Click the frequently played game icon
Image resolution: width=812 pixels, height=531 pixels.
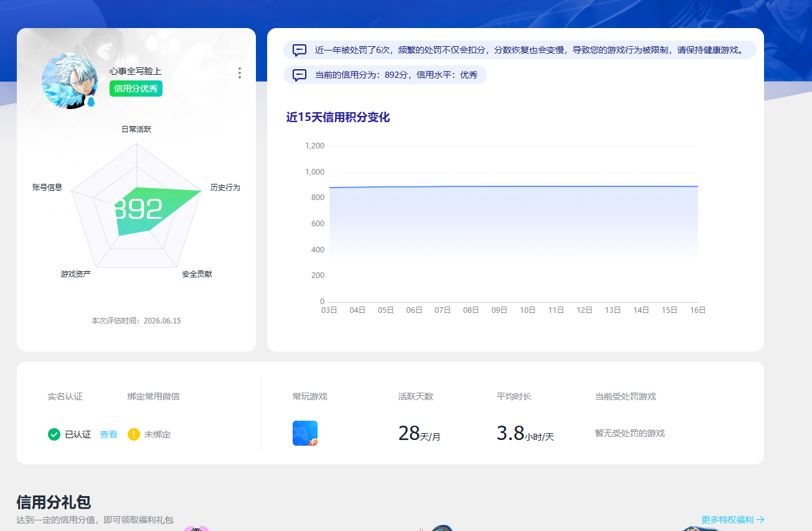point(305,433)
